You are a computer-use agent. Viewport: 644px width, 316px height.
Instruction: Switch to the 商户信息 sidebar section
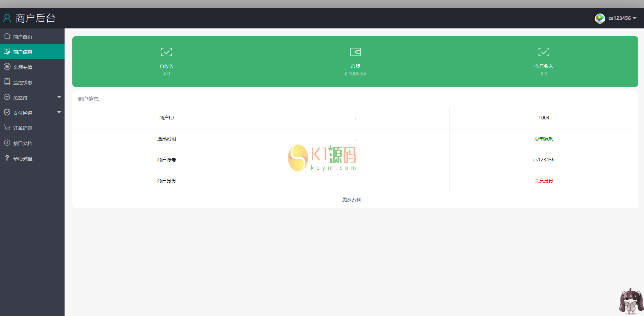point(23,51)
